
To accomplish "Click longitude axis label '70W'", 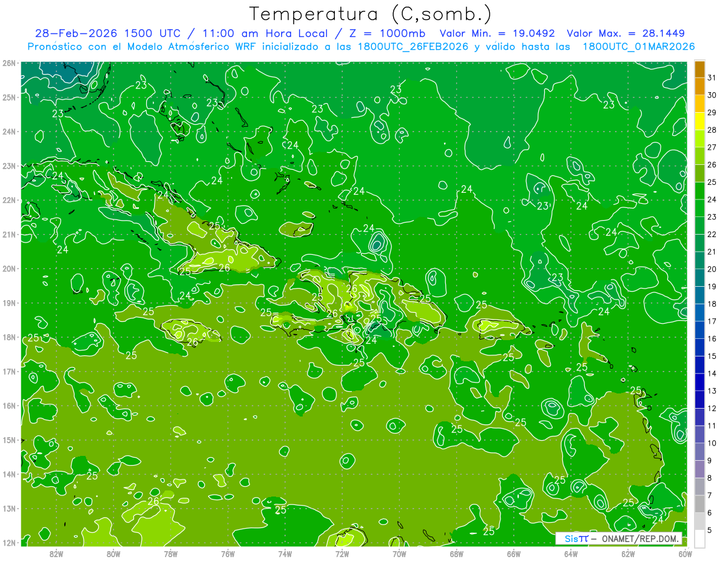I will click(399, 554).
